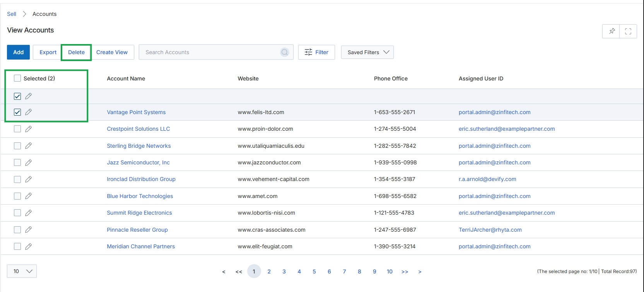Screen dimensions: 644x292
Task: Go to page 3
Action: coord(284,272)
